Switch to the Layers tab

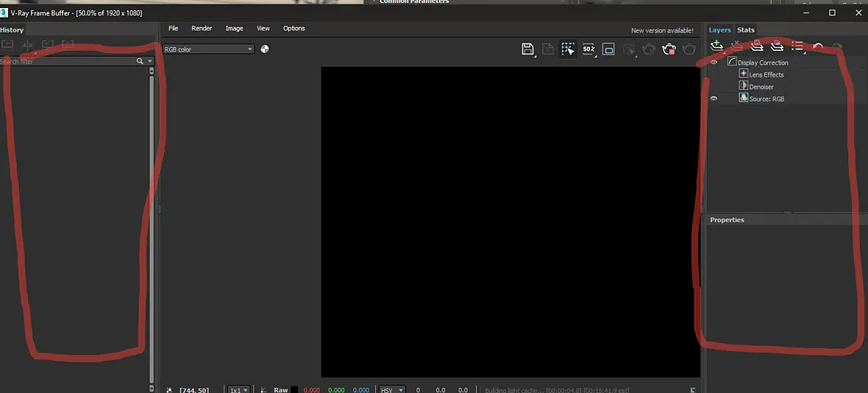pyautogui.click(x=720, y=30)
